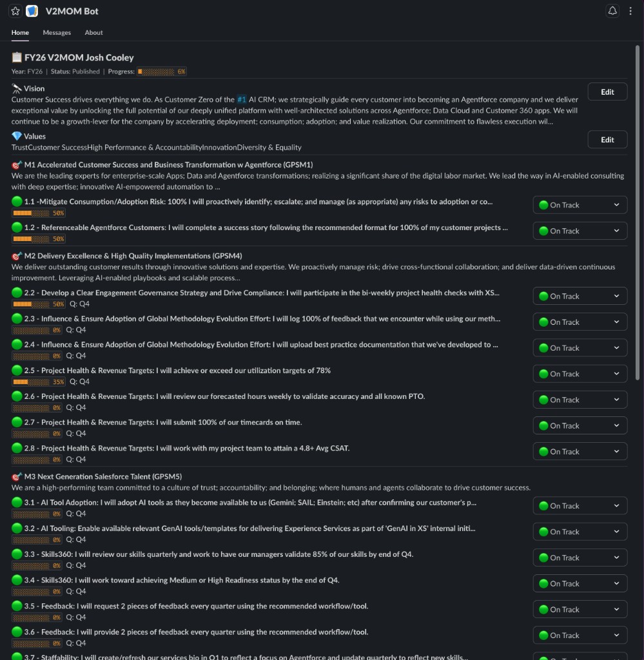The image size is (644, 660).
Task: Click green status circle for measure 3.1
Action: 17,502
